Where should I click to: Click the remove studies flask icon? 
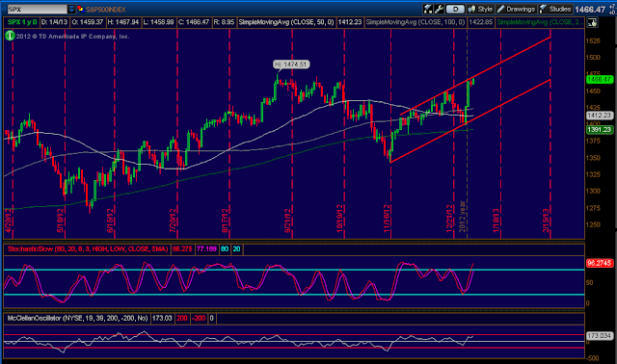point(428,9)
